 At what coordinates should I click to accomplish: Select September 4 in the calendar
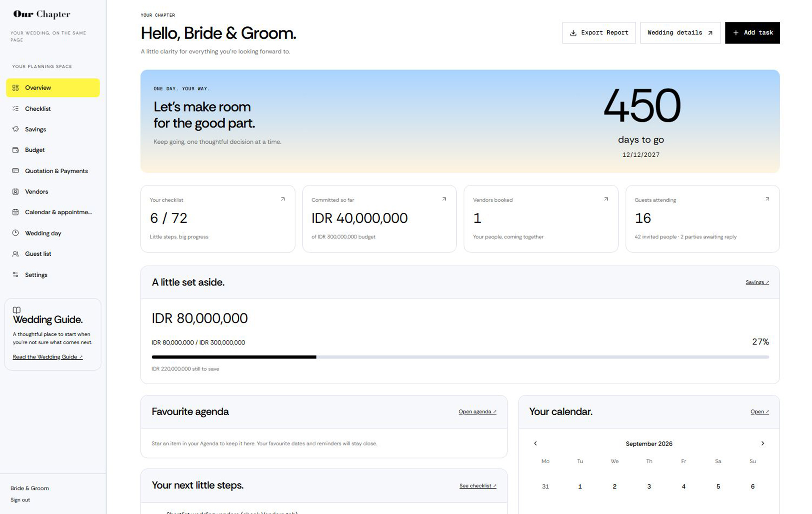tap(683, 487)
